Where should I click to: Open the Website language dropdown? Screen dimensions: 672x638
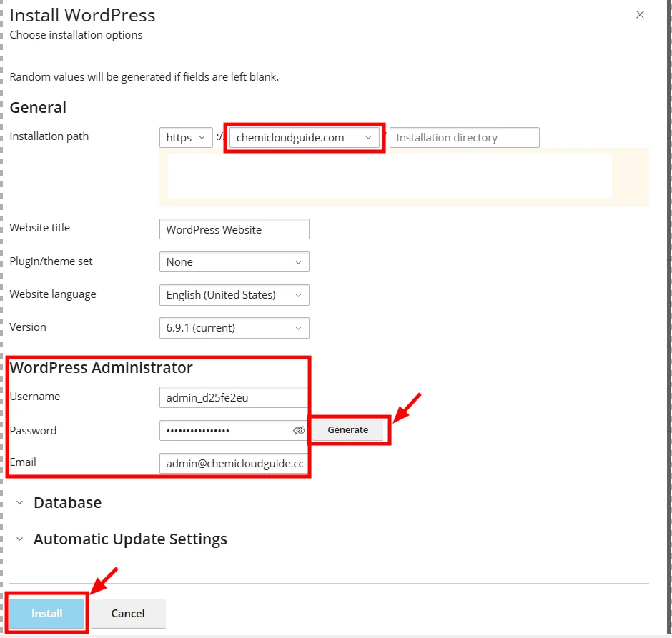point(234,295)
